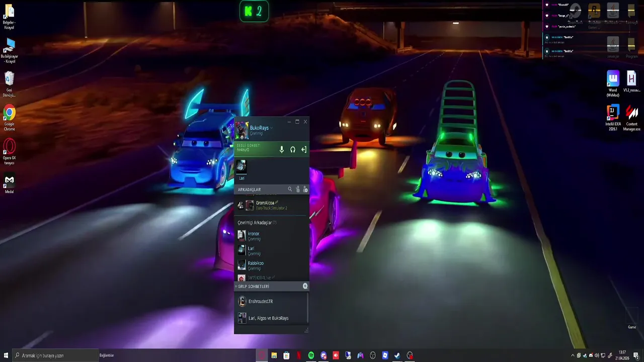The image size is (644, 362).
Task: Select the Content Manager.exe desktop icon
Action: coord(632,118)
